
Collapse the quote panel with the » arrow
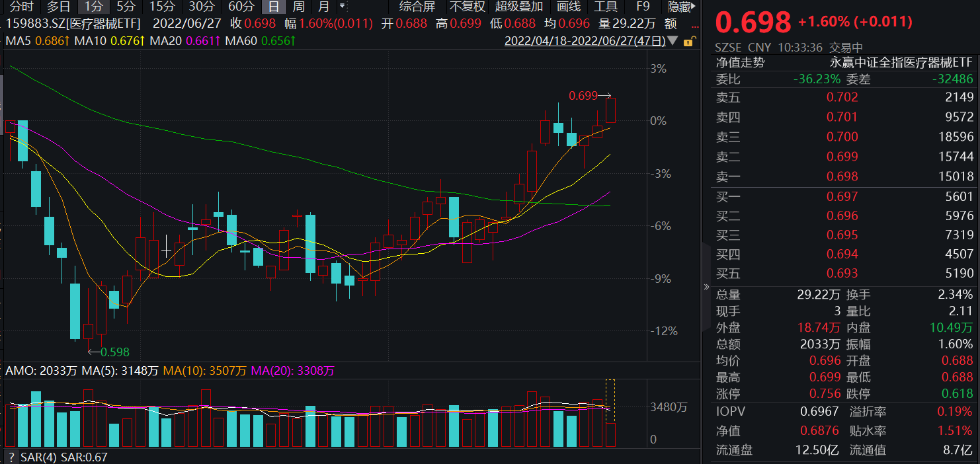(x=706, y=288)
